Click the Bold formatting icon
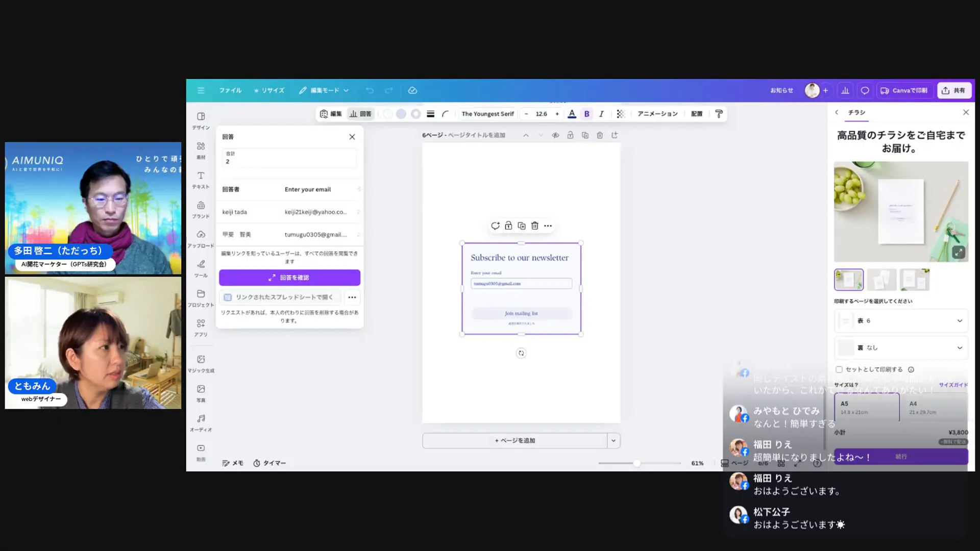 point(586,114)
